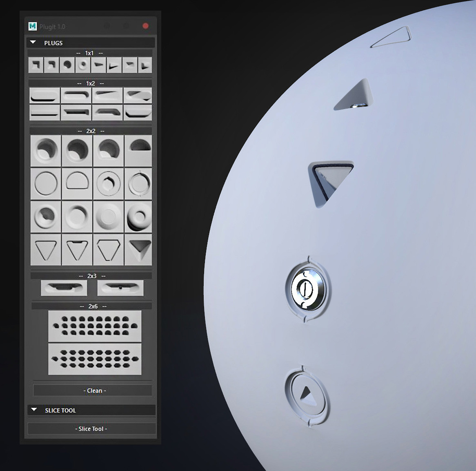Screen dimensions: 476x471
Task: Click the PLUGS panel header
Action: pos(53,43)
